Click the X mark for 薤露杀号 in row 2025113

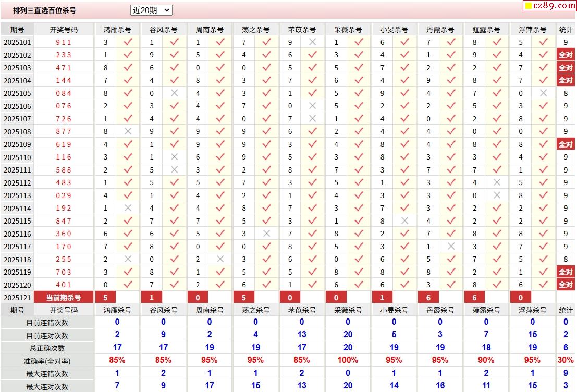coord(497,195)
